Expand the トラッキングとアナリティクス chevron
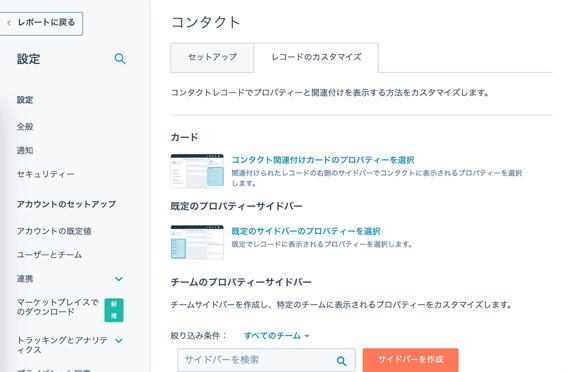567x372 pixels. 119,340
